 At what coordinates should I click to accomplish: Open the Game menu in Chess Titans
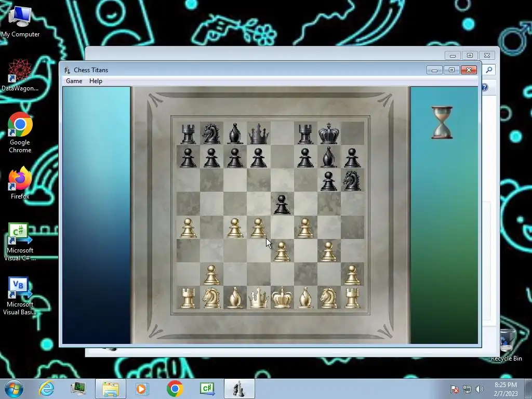tap(74, 81)
